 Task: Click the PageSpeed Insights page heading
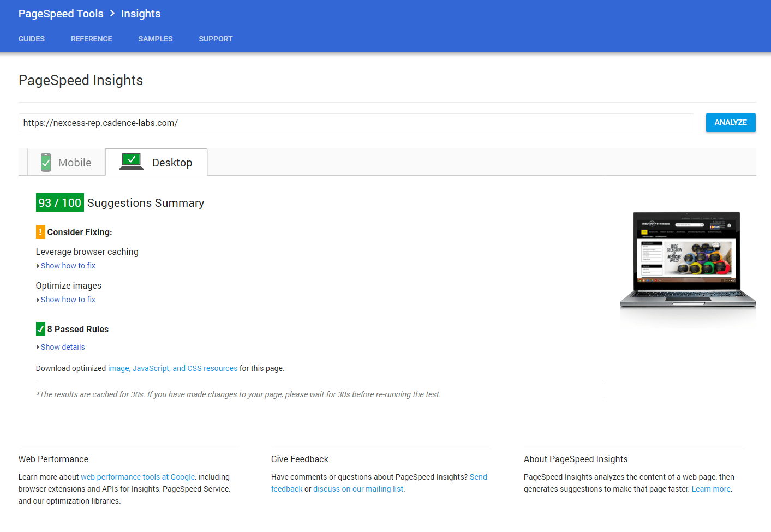(x=81, y=80)
